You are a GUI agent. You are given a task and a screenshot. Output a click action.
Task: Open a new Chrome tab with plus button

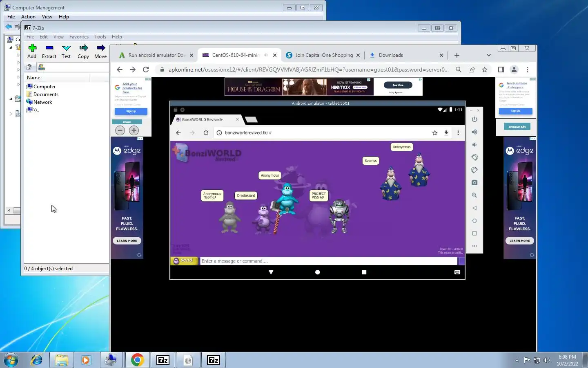tap(457, 55)
